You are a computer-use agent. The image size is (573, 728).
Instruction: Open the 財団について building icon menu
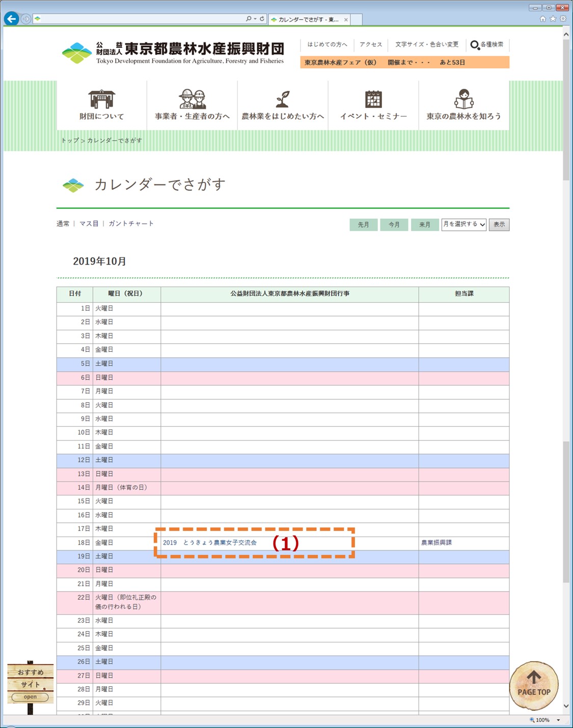click(102, 105)
